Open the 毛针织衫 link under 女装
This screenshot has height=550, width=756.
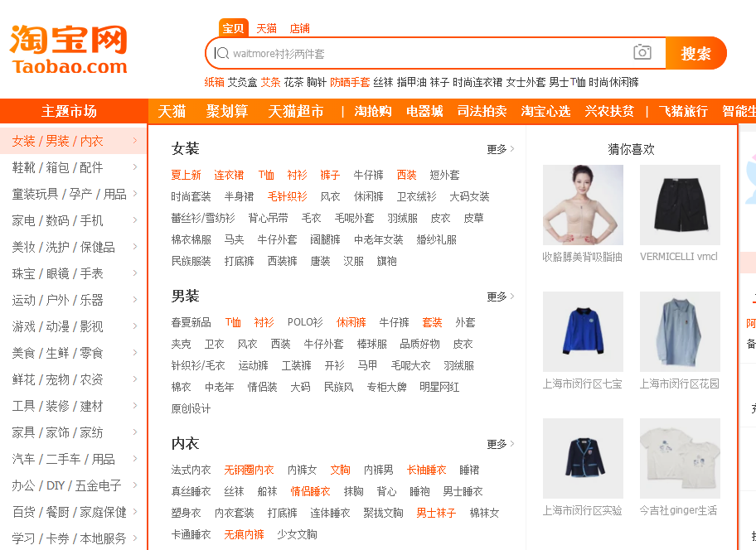tap(287, 196)
